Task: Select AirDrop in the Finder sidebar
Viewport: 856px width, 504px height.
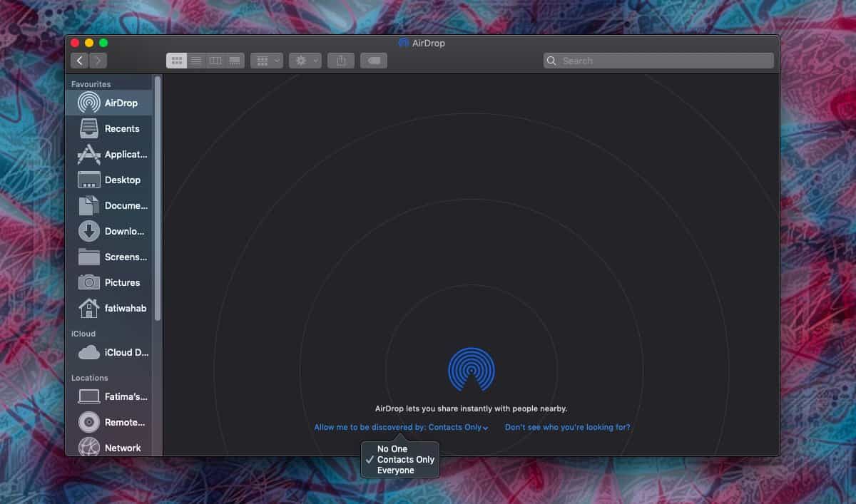Action: click(109, 103)
